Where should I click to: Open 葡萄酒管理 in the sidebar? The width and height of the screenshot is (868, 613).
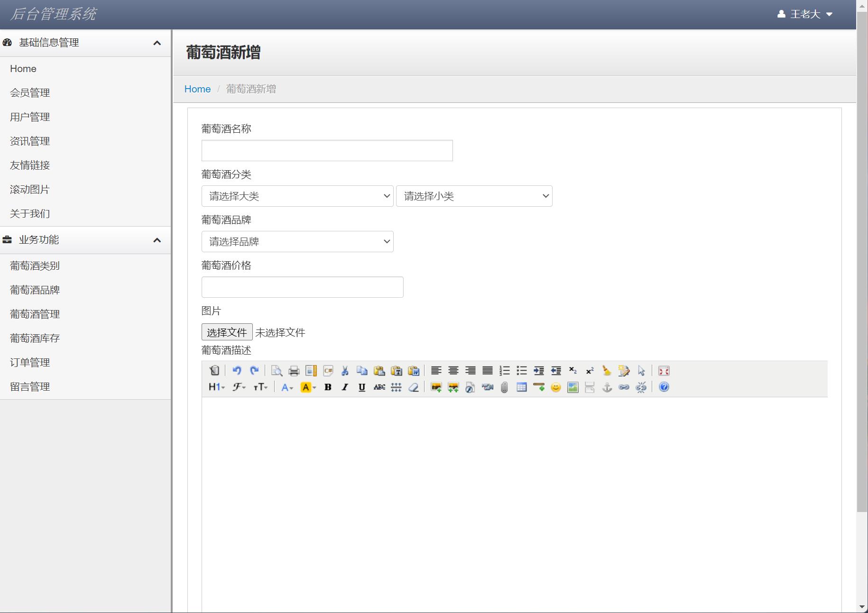[x=35, y=314]
